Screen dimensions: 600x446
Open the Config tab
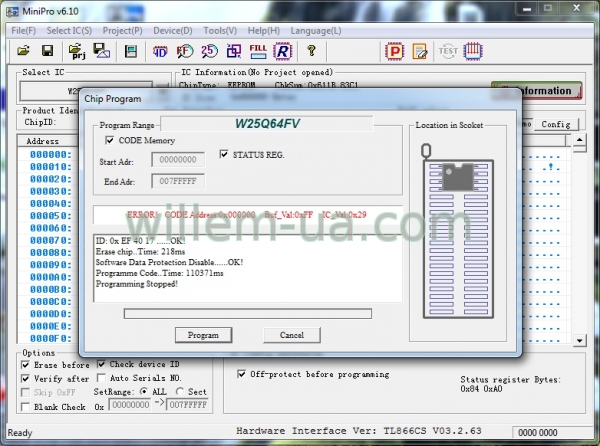[x=556, y=124]
